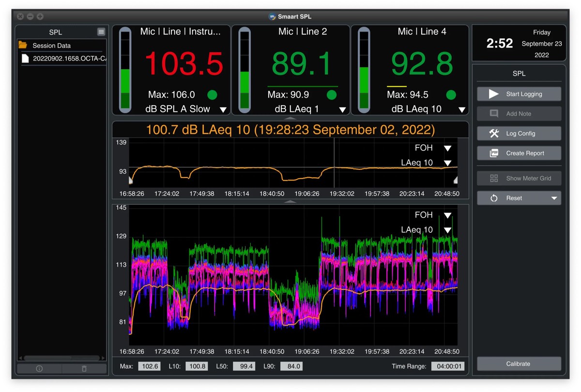Open the SPL panel hamburger menu icon

click(x=101, y=32)
